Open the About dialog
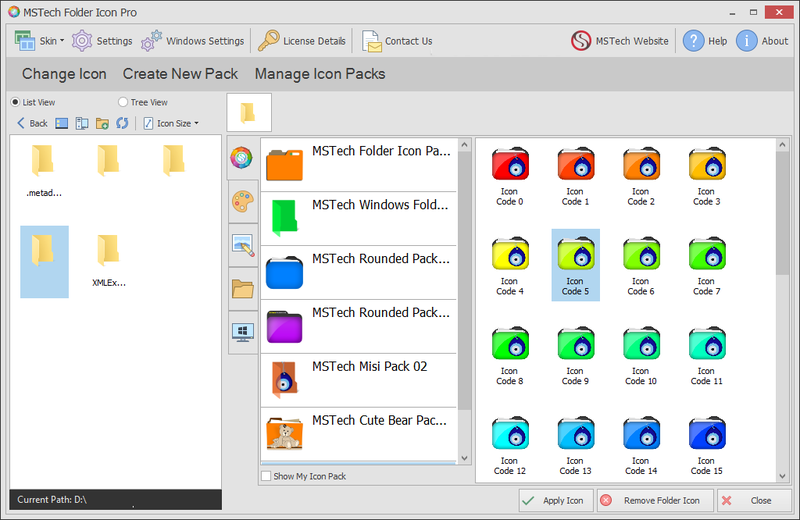 click(762, 41)
